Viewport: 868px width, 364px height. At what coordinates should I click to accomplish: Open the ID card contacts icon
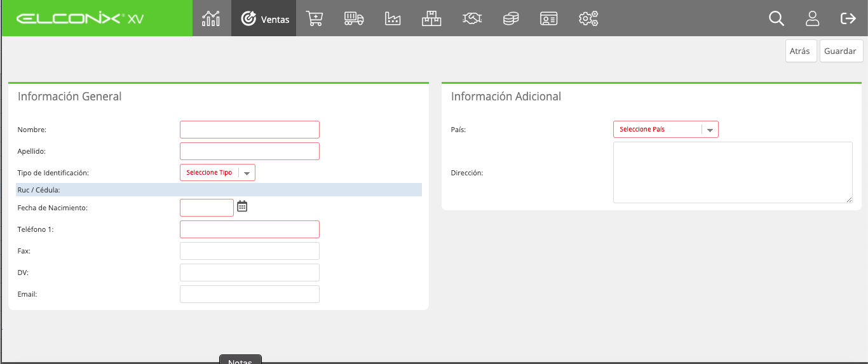click(549, 18)
